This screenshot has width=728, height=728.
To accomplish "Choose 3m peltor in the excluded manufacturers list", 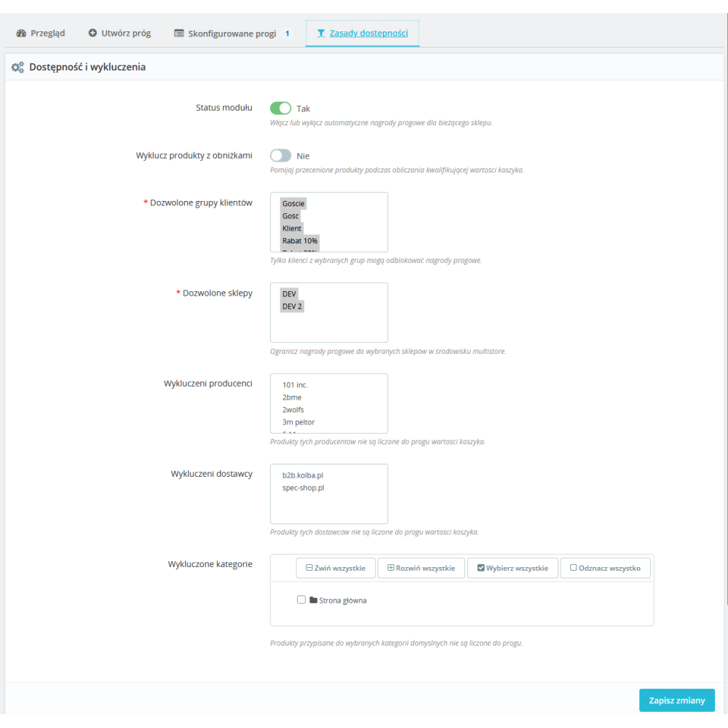I will [x=298, y=422].
